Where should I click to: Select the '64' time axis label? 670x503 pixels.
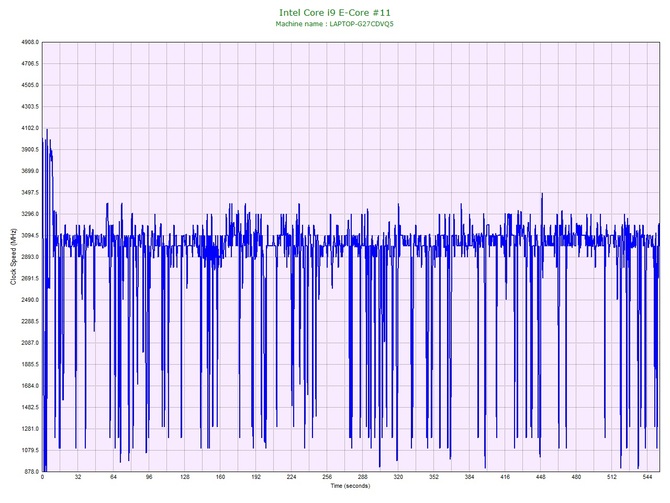[x=113, y=477]
